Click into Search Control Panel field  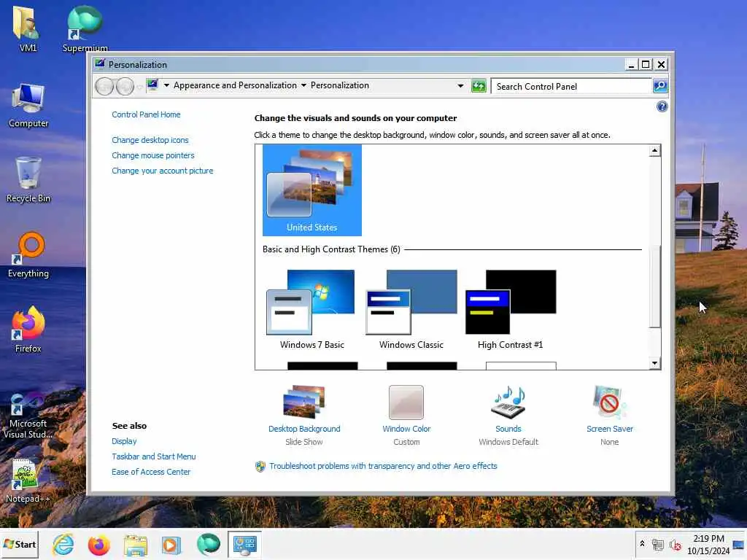tap(572, 86)
